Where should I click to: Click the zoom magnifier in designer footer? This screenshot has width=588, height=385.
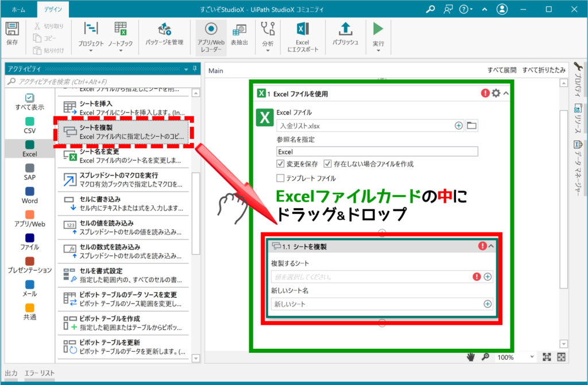point(485,357)
